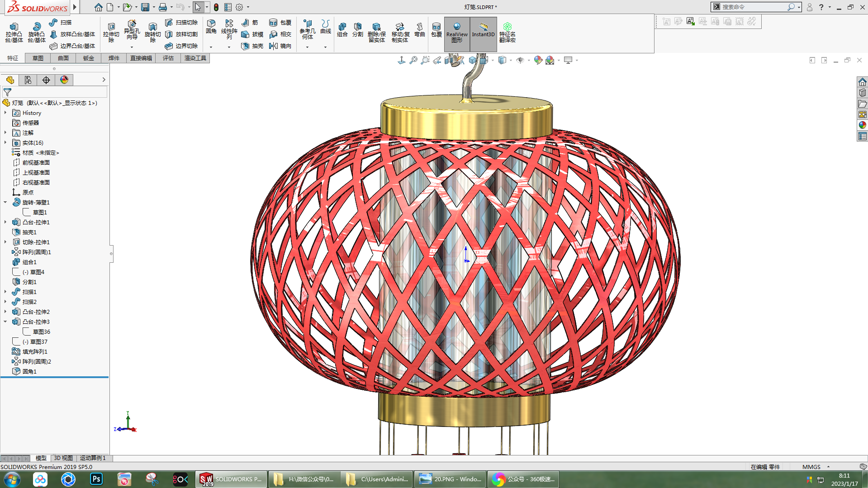868x488 pixels.
Task: Open Appearances color ball in task pane
Action: [863, 125]
